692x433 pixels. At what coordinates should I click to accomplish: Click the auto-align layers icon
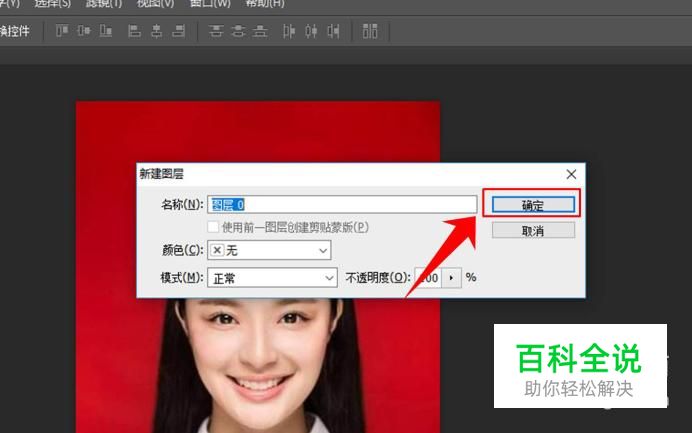pos(370,31)
